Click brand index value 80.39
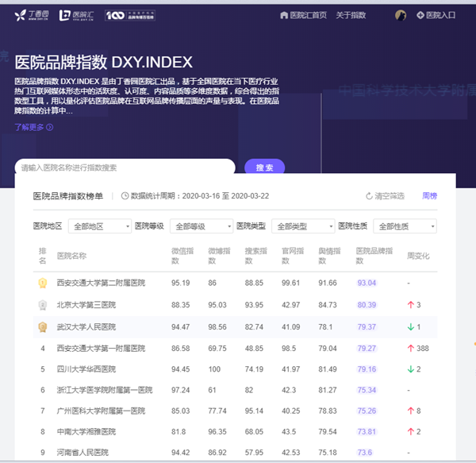 [367, 305]
